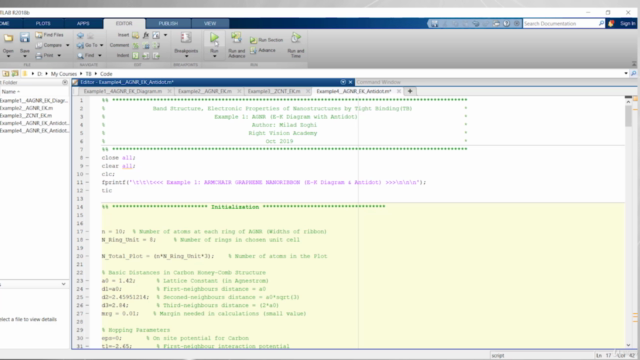Click the wrap comments icon
640x360 pixels.
(156, 46)
